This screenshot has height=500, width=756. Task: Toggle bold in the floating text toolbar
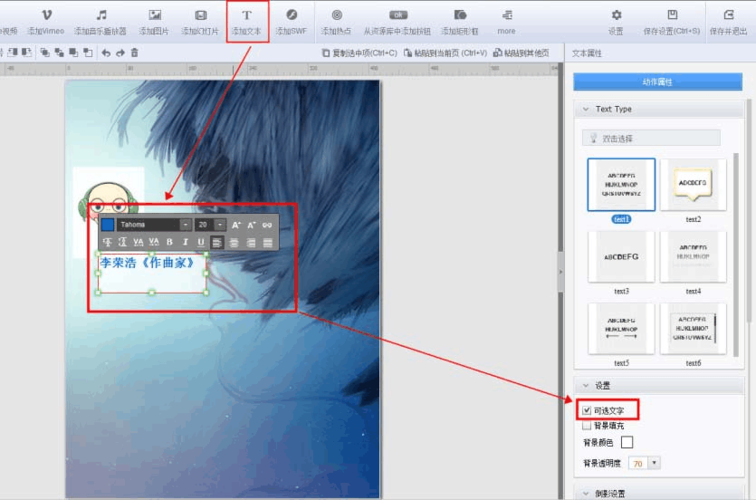(x=170, y=242)
